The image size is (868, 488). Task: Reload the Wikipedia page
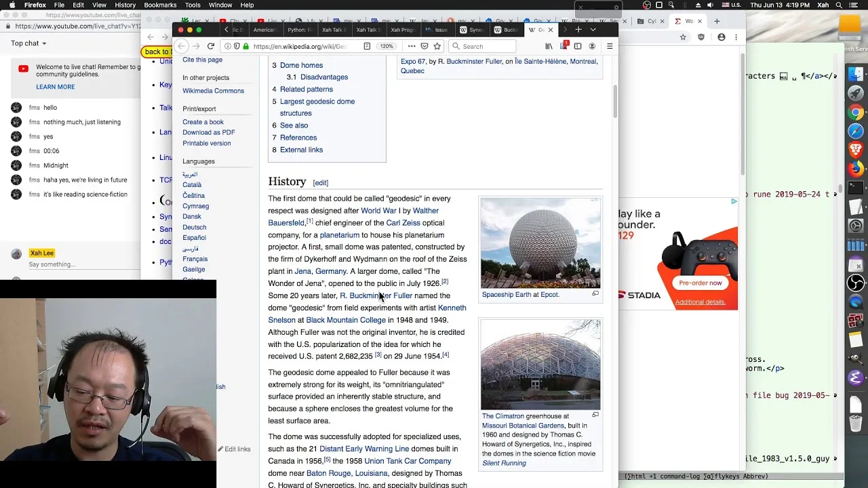pyautogui.click(x=210, y=46)
